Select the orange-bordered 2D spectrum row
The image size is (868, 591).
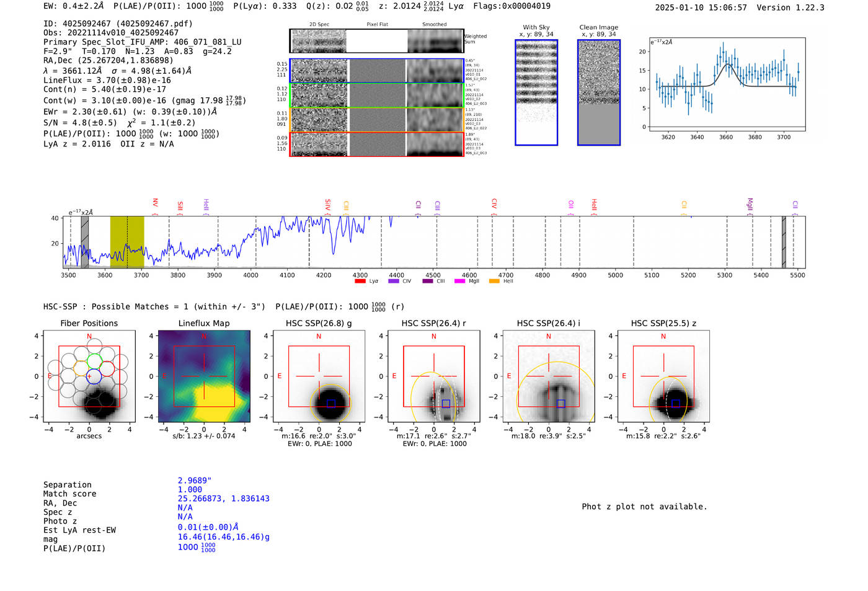tap(377, 120)
